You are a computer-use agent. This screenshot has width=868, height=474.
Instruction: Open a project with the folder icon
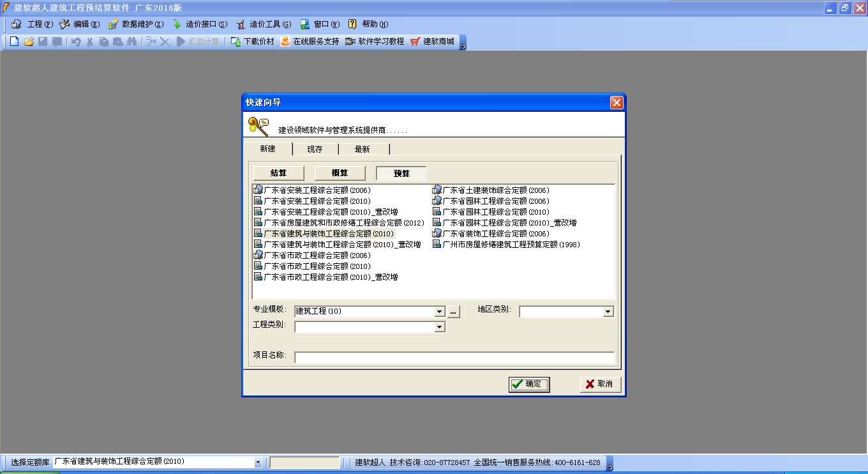pos(29,42)
